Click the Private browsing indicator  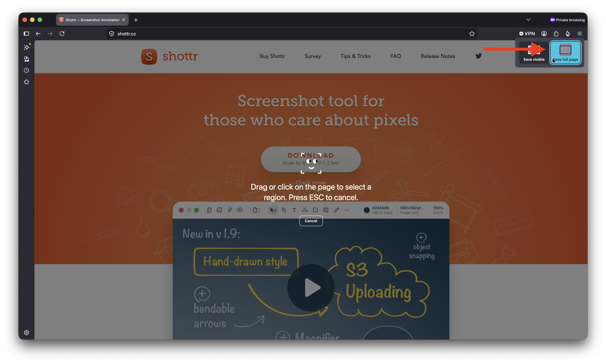567,20
